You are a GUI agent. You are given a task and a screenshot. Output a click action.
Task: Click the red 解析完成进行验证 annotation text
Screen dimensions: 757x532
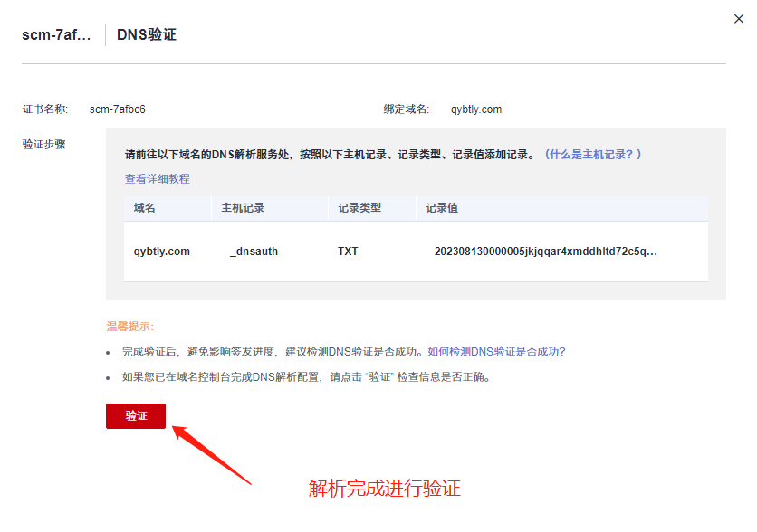(385, 489)
